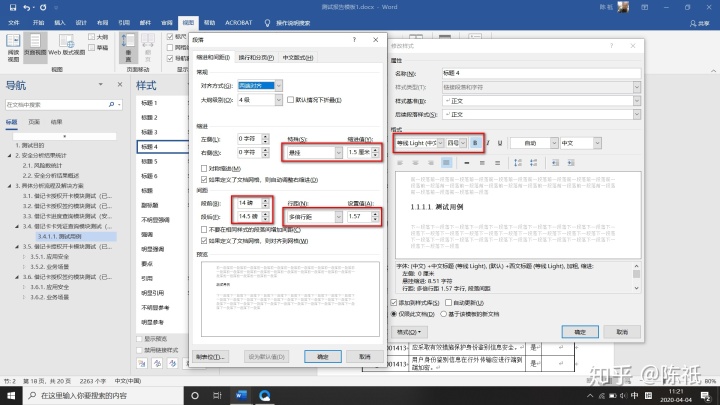720x405 pixels.
Task: Open 后续段落样式 dropdown
Action: click(636, 114)
